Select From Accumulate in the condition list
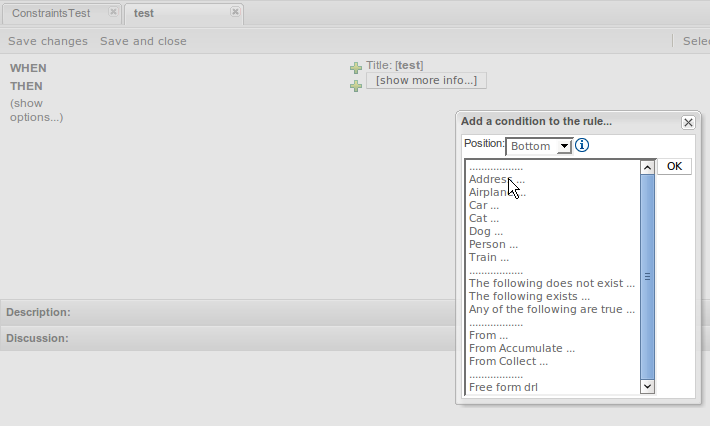This screenshot has height=426, width=710. (x=521, y=348)
